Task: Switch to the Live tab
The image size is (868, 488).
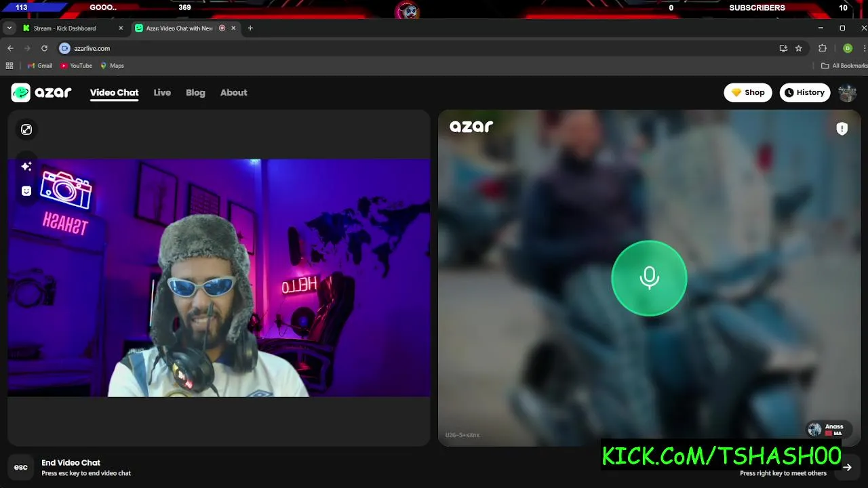Action: (162, 93)
